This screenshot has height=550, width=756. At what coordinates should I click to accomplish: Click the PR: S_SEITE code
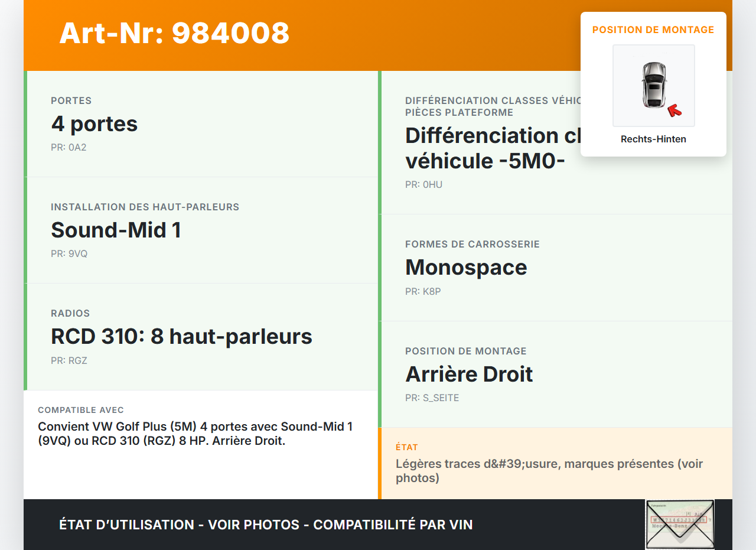tap(432, 398)
